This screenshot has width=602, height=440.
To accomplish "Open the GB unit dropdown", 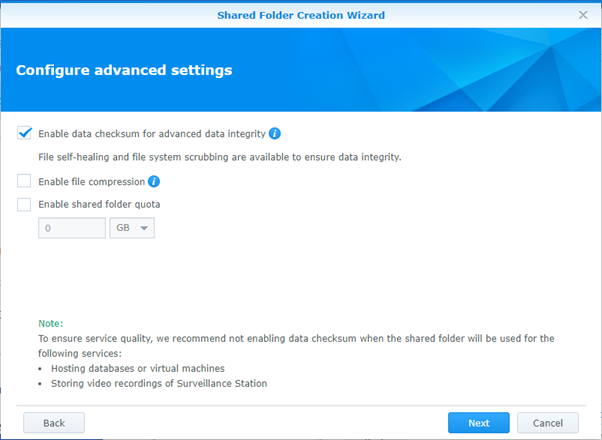I will 132,228.
